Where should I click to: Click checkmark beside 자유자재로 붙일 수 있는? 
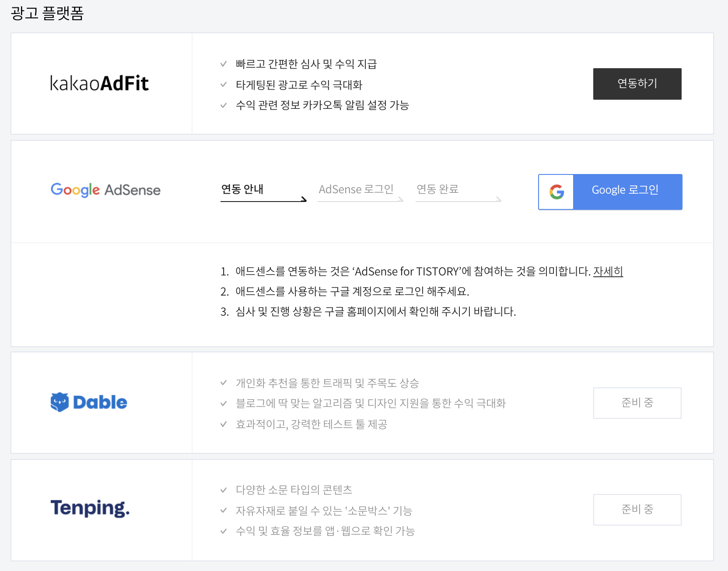coord(224,510)
